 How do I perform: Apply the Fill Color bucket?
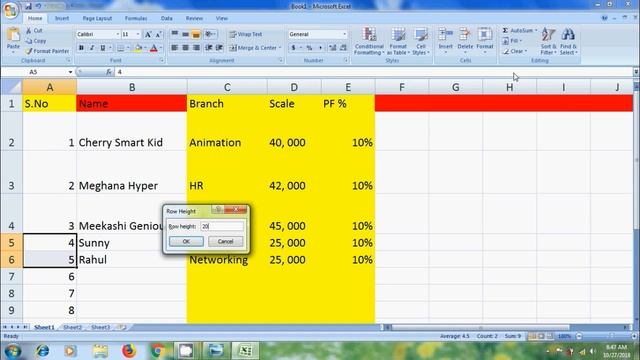tap(138, 48)
